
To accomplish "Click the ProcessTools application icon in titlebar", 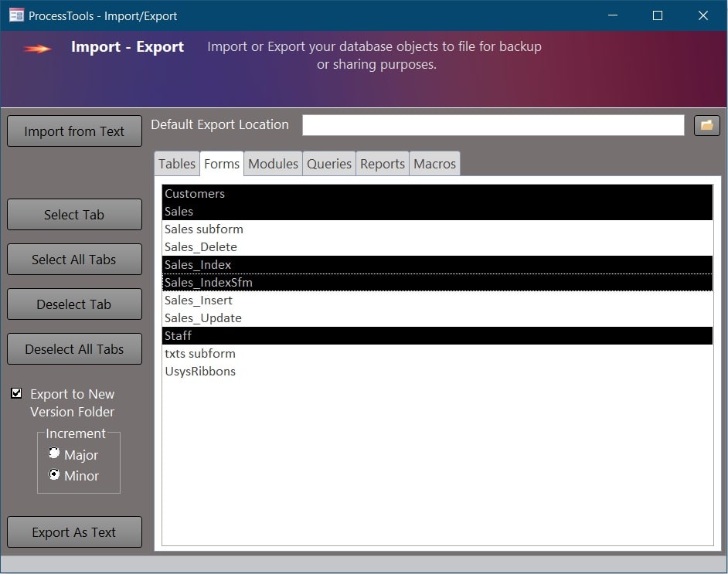I will point(15,15).
